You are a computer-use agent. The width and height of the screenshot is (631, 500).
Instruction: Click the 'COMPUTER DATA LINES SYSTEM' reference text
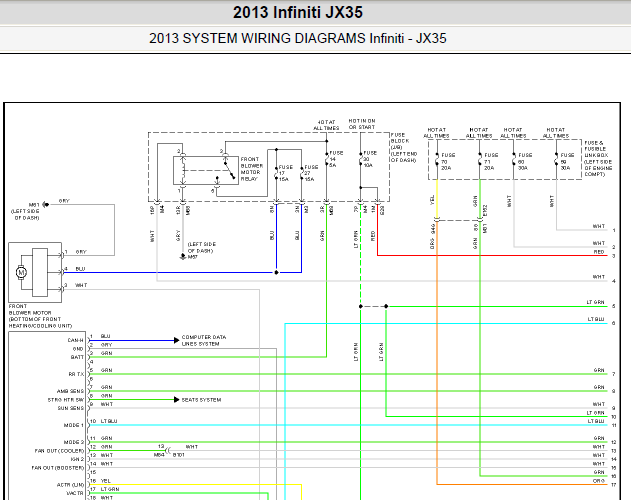tap(204, 341)
